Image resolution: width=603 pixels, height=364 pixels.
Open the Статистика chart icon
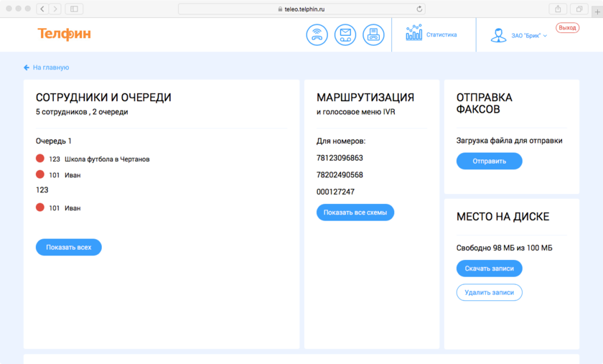(x=414, y=34)
